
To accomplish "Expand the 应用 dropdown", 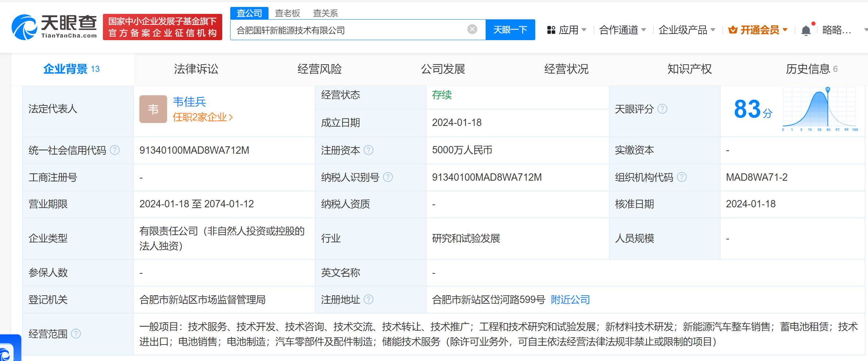I will [x=572, y=30].
